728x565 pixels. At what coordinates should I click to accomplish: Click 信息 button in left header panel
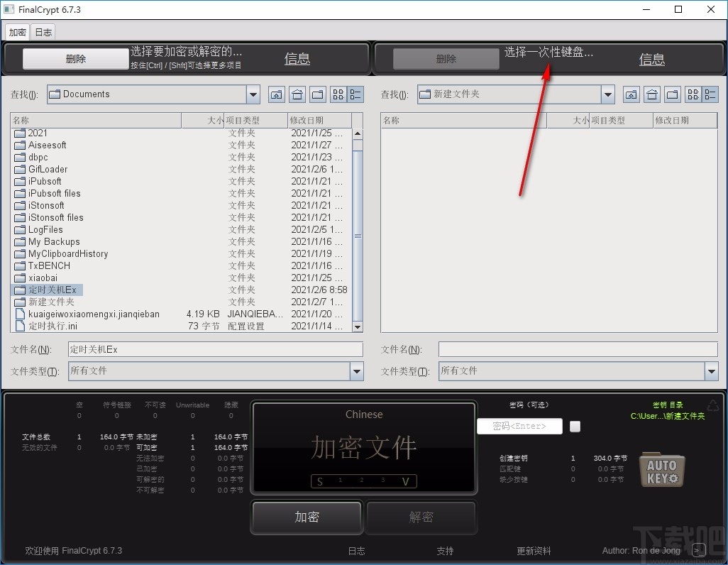[x=297, y=59]
